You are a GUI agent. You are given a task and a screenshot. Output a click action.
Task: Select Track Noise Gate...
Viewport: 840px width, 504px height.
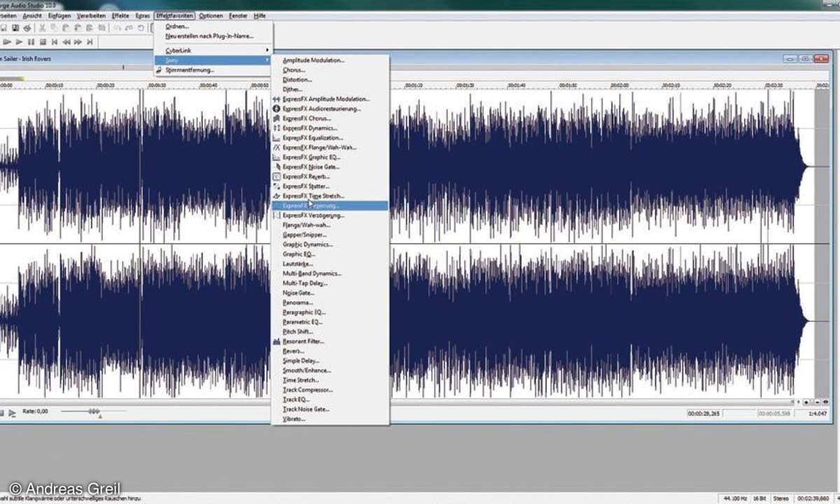[330, 409]
